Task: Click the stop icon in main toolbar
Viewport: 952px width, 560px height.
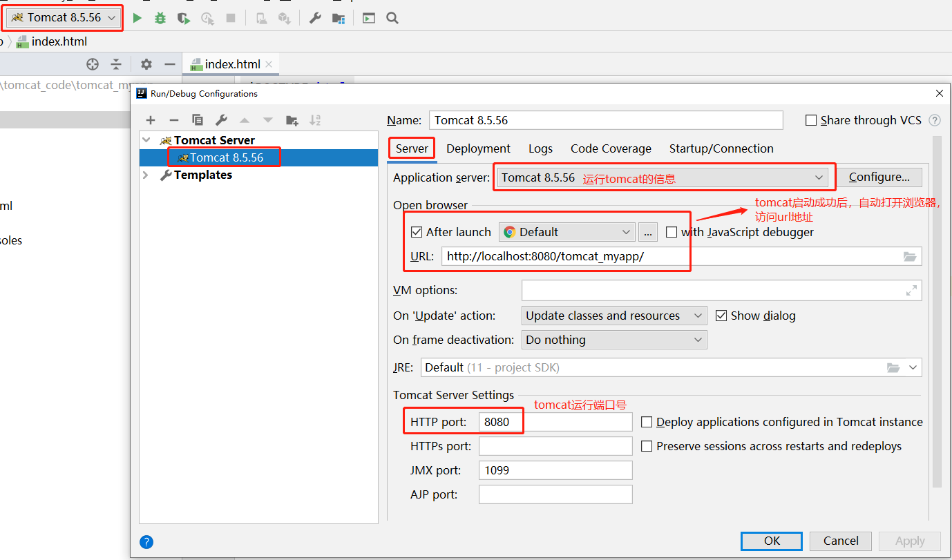Action: (231, 18)
